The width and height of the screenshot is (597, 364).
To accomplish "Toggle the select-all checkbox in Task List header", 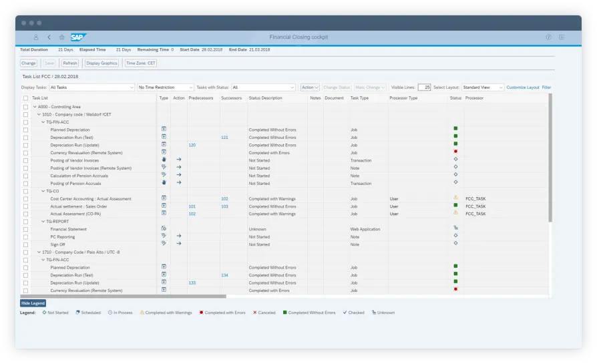I will 25,98.
